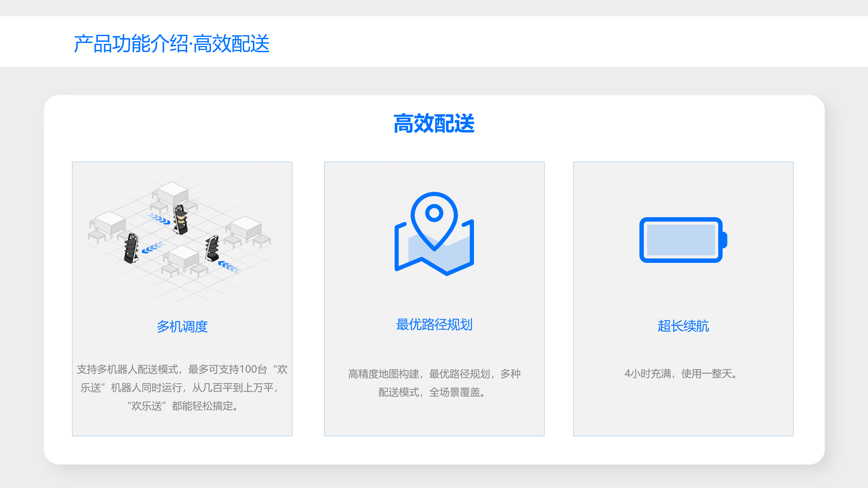Click blue arrows beside top robot
Viewport: 868px width, 488px height.
point(159,218)
